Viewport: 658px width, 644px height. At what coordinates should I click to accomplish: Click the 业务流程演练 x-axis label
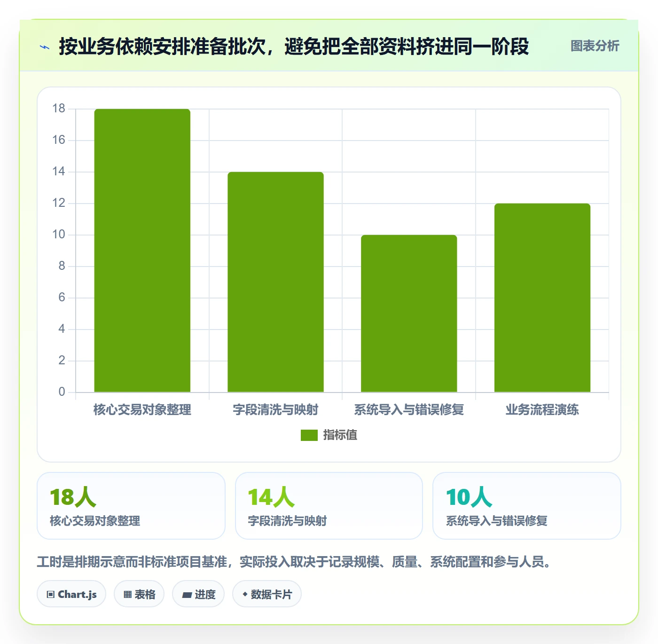(x=542, y=410)
